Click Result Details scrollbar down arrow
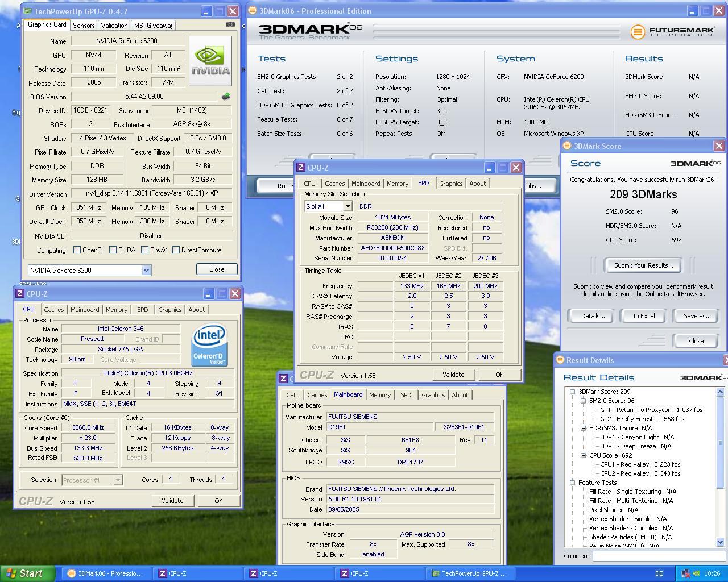Screen dimensions: 728x582 click(720, 542)
